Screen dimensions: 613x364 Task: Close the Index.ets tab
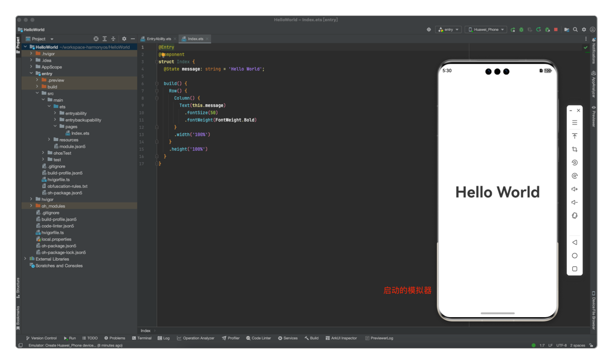pos(207,39)
